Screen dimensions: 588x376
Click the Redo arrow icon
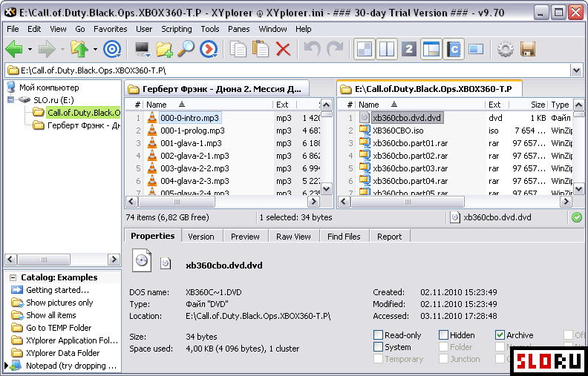[x=335, y=49]
